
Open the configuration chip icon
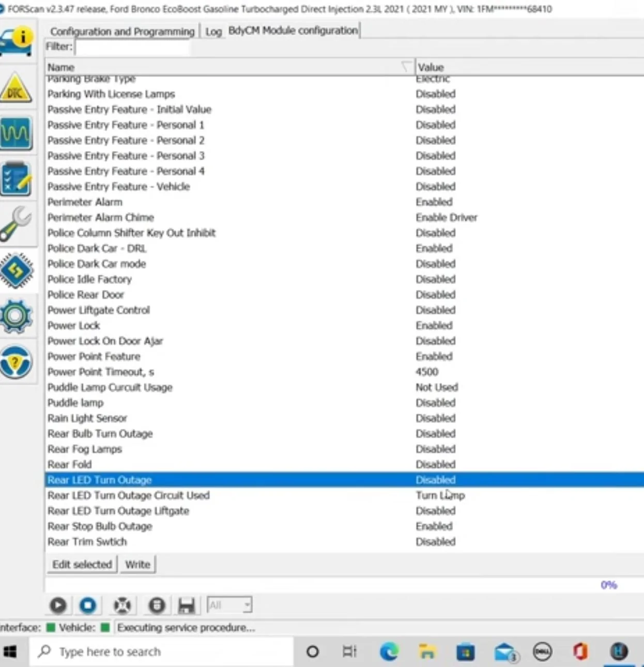click(x=17, y=270)
